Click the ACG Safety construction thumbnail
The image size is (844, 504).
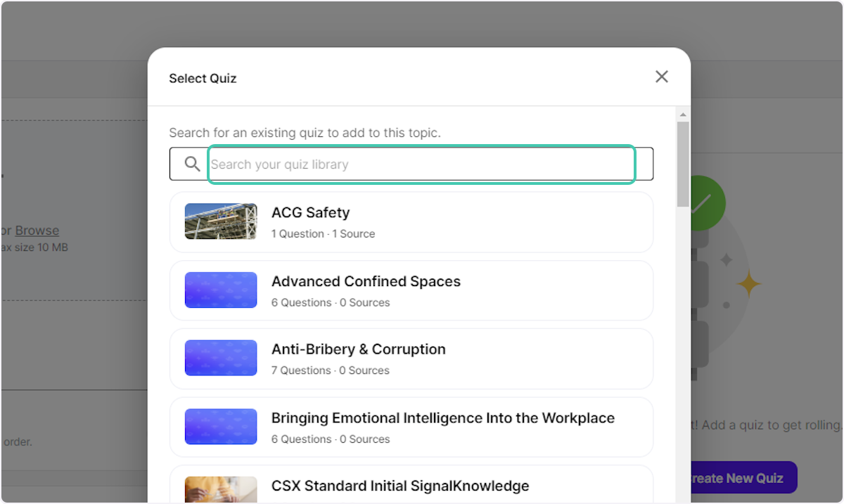point(220,222)
